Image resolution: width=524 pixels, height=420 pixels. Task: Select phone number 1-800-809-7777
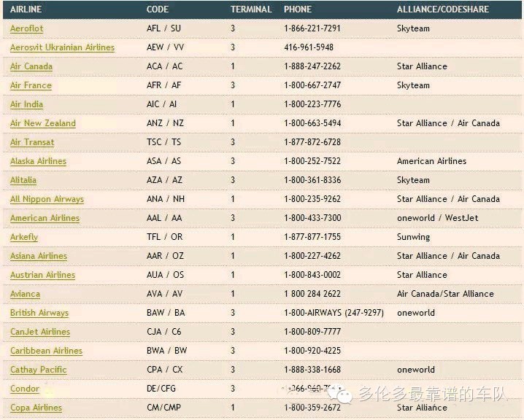312,332
